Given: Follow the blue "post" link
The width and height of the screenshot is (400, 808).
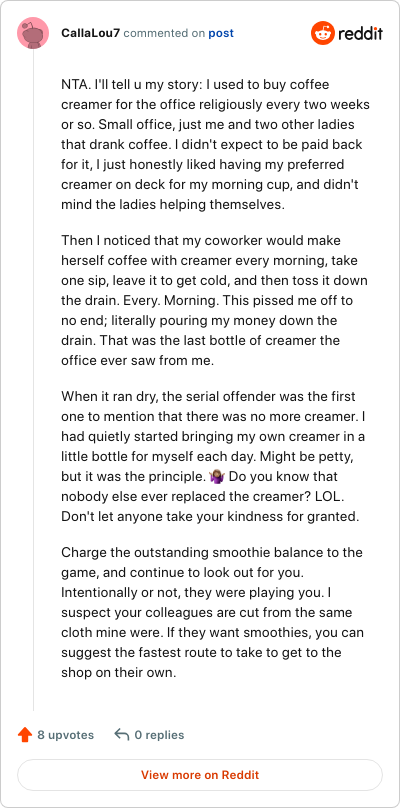Looking at the screenshot, I should (221, 33).
